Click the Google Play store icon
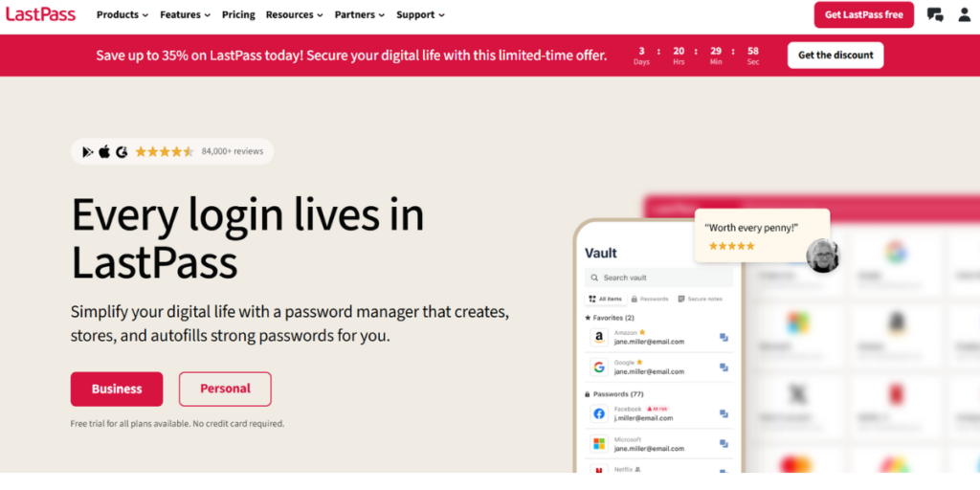 pos(88,151)
